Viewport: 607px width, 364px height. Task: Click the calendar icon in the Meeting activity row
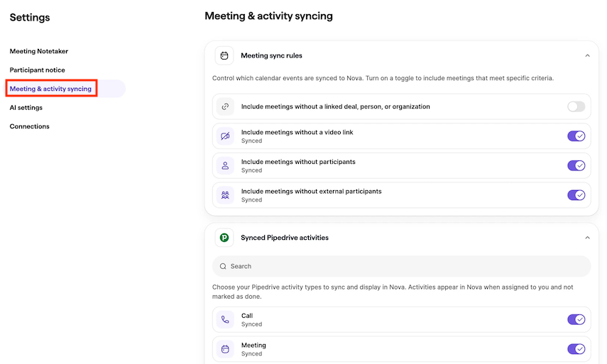pyautogui.click(x=225, y=349)
